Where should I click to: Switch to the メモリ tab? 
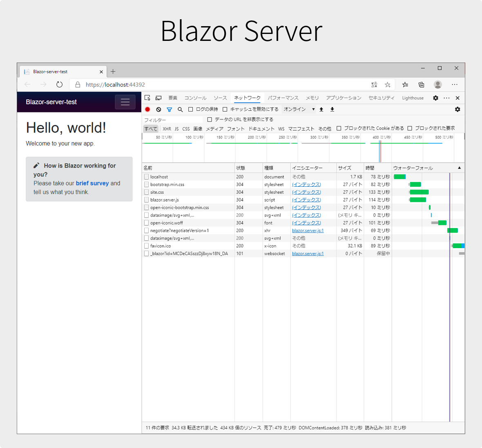pyautogui.click(x=312, y=98)
